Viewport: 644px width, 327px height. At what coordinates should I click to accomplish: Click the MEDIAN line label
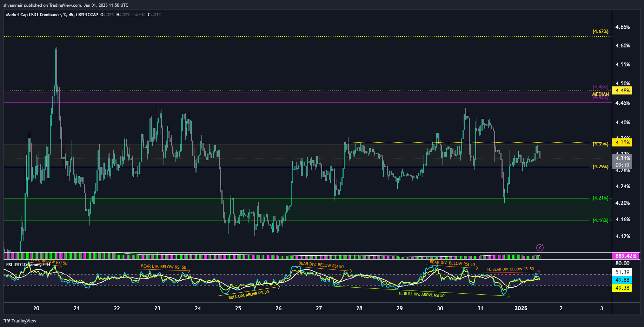click(600, 94)
